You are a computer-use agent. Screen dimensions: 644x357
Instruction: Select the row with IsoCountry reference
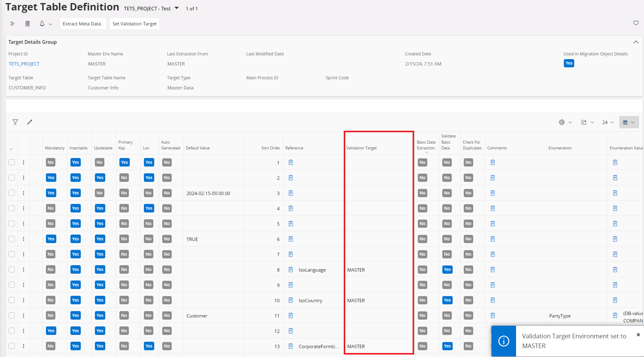coord(12,300)
